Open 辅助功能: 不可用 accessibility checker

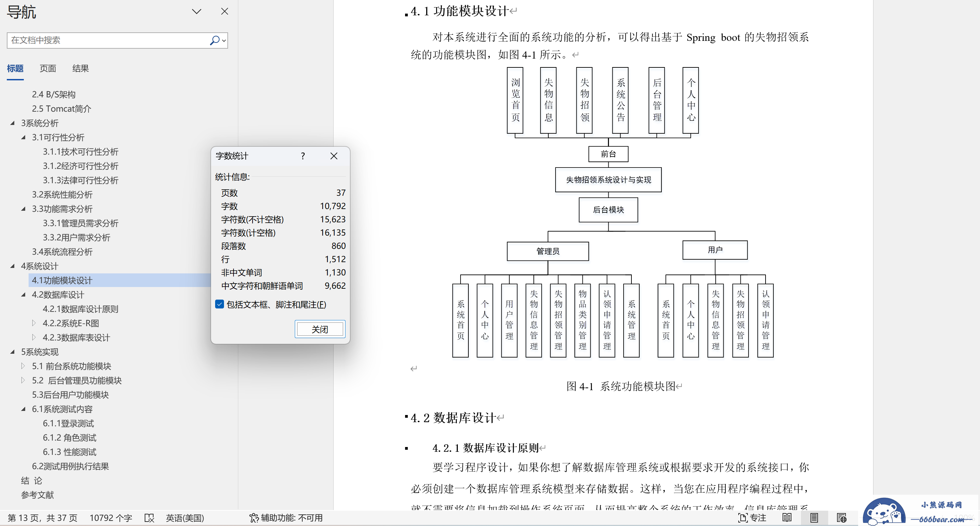coord(286,518)
